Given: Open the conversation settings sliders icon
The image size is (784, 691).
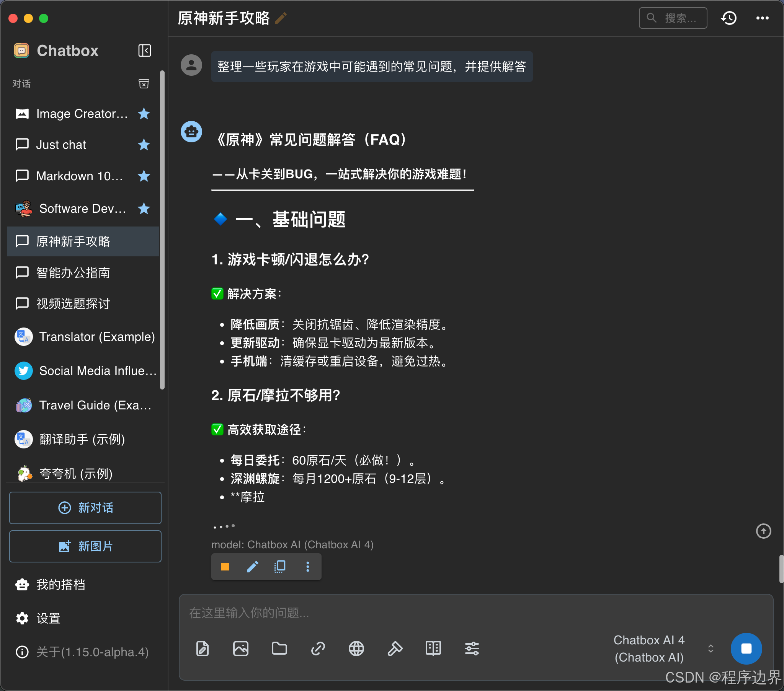Looking at the screenshot, I should (x=472, y=649).
